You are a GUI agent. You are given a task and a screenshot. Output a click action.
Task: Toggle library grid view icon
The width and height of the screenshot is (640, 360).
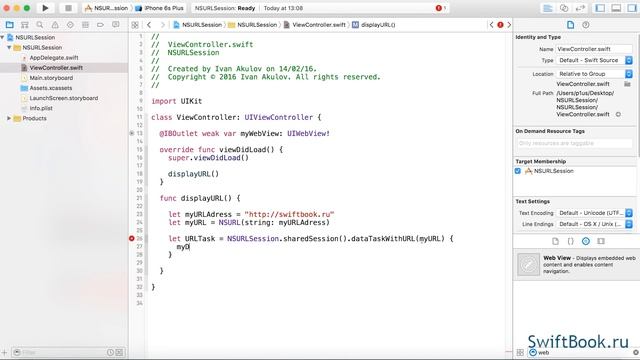(520, 352)
